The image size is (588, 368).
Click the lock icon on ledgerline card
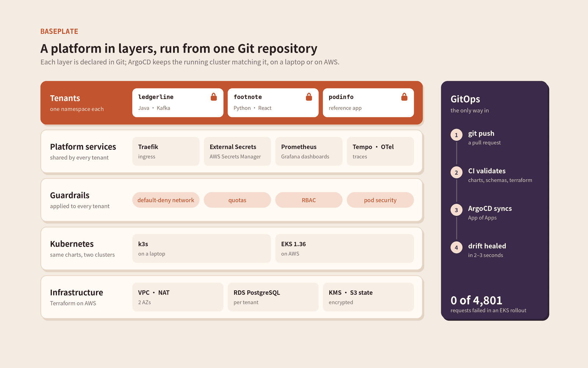click(x=214, y=97)
